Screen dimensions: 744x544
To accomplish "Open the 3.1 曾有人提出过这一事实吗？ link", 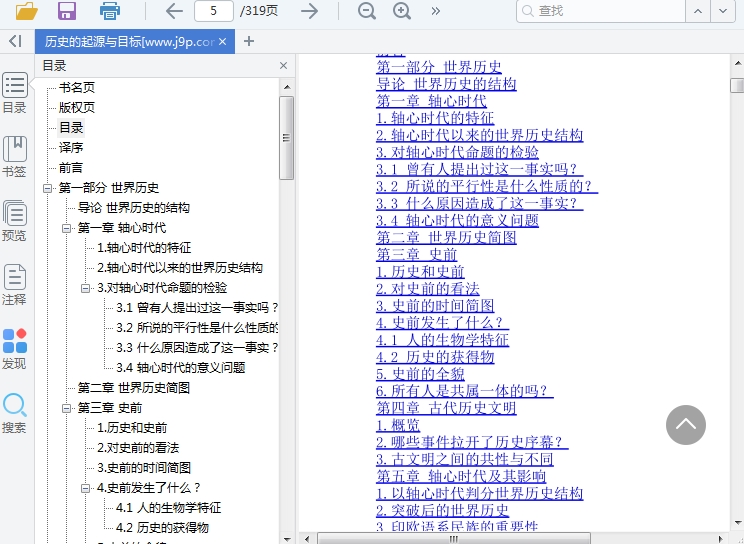I will pos(480,169).
